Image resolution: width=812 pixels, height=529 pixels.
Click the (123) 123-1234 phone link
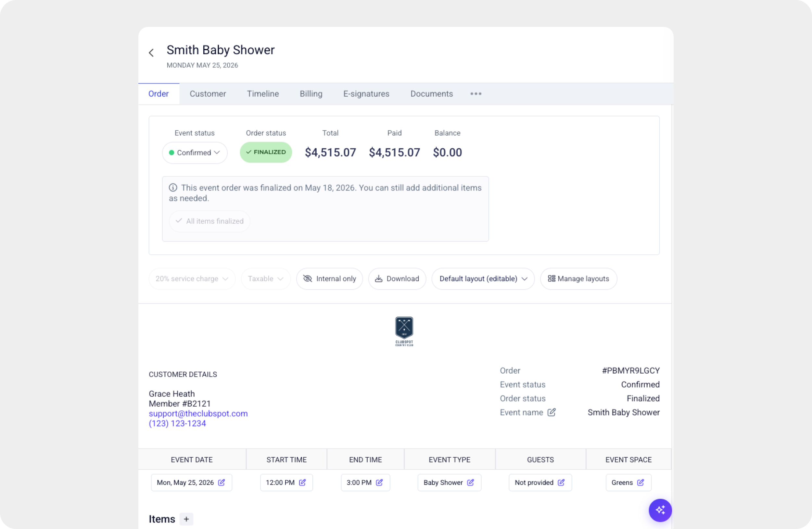[x=177, y=423]
